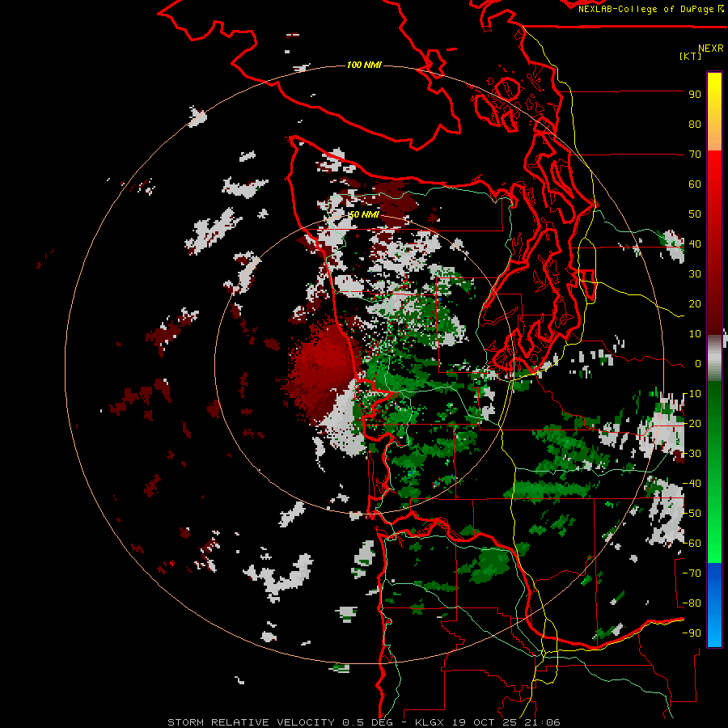
Task: Click the STORM RELATIVE VELOCITY product title
Action: pos(252,722)
